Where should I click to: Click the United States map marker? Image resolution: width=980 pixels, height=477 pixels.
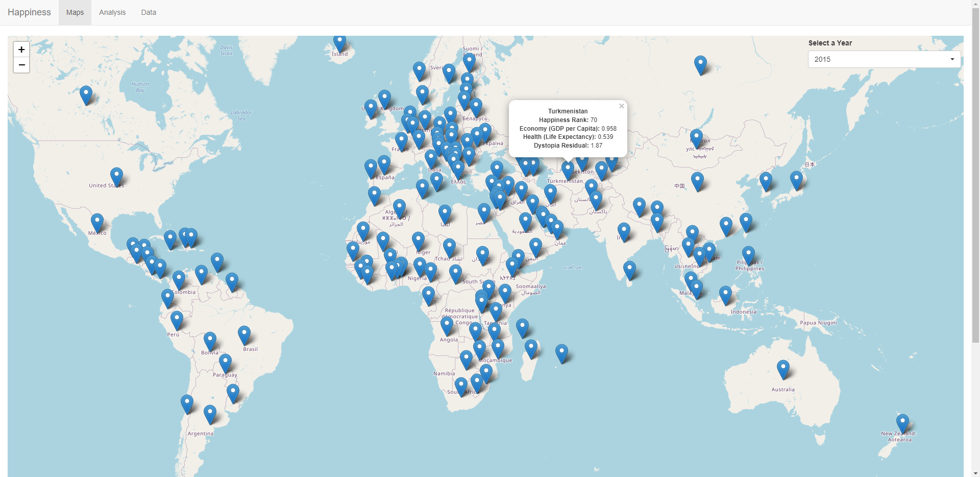(117, 176)
